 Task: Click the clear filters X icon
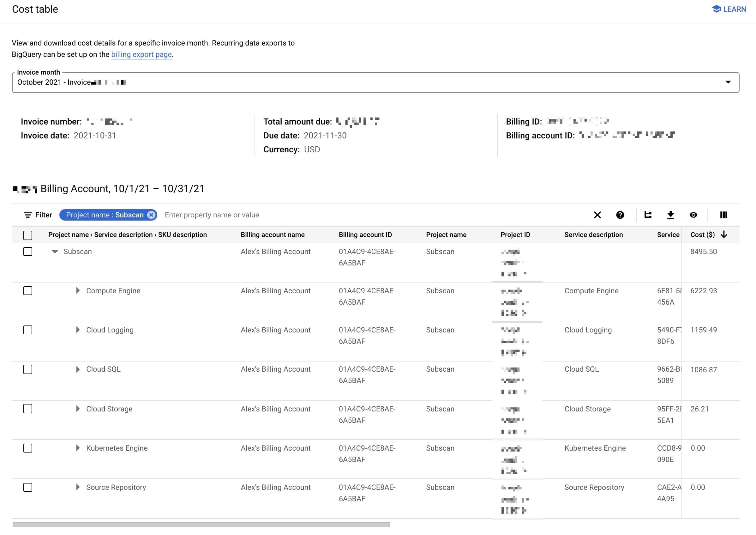click(597, 215)
